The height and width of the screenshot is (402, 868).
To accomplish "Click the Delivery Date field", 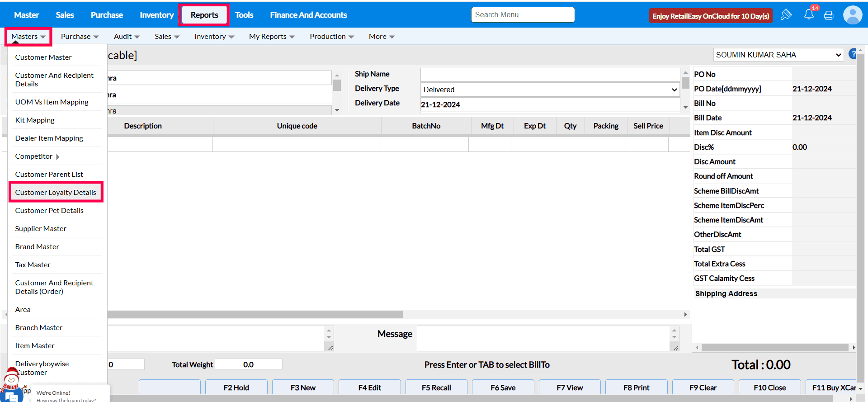I will coord(550,104).
